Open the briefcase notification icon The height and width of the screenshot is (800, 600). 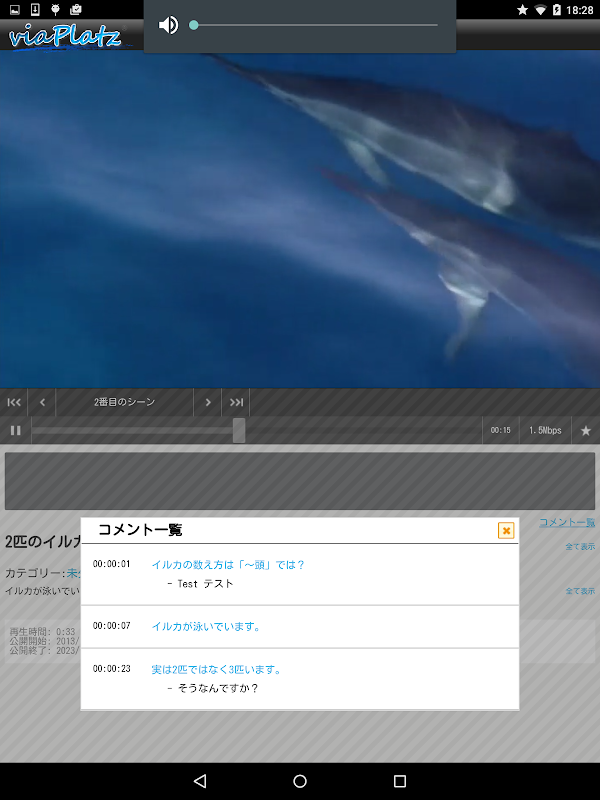tap(76, 9)
